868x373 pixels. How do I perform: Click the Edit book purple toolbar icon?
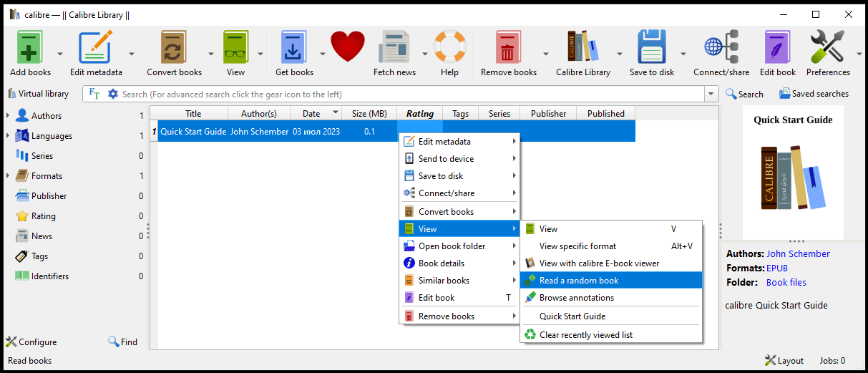point(777,48)
